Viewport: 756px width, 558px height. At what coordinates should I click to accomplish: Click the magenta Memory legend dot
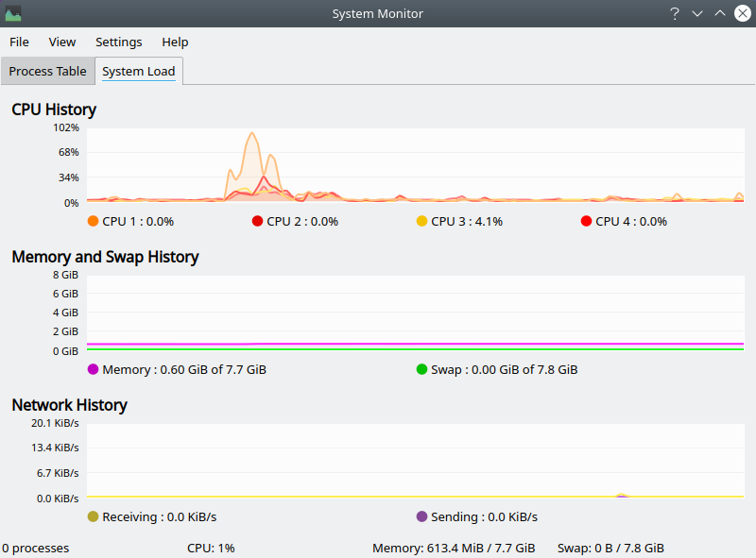point(93,369)
